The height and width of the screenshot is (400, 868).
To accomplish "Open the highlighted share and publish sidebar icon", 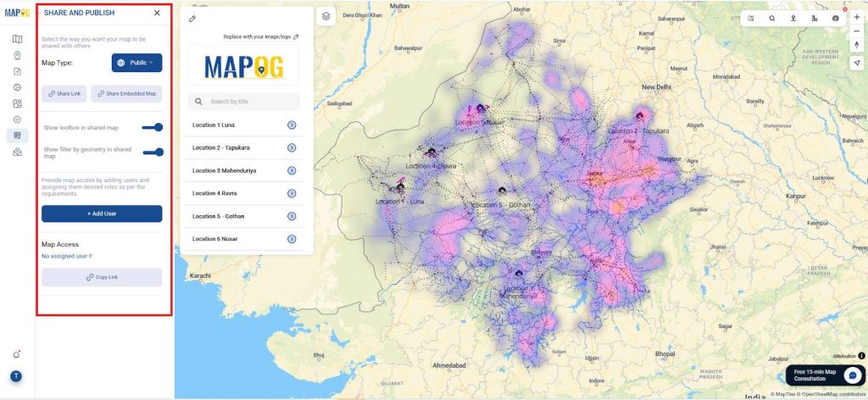I will click(x=17, y=136).
